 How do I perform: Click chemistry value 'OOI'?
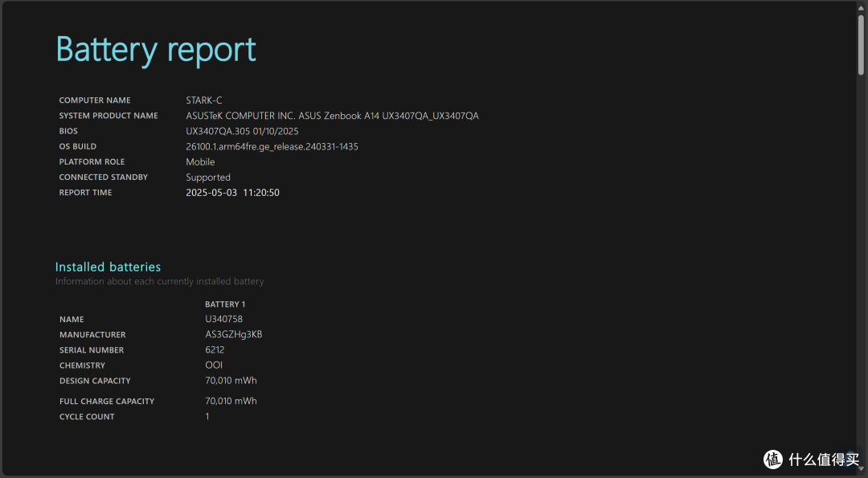[214, 366]
